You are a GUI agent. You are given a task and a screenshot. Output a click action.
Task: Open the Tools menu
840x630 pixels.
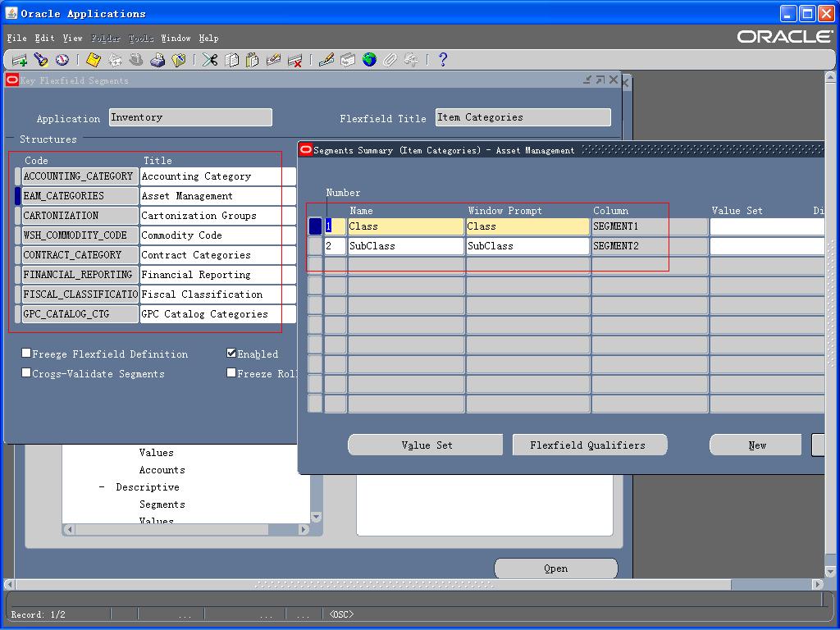[141, 38]
